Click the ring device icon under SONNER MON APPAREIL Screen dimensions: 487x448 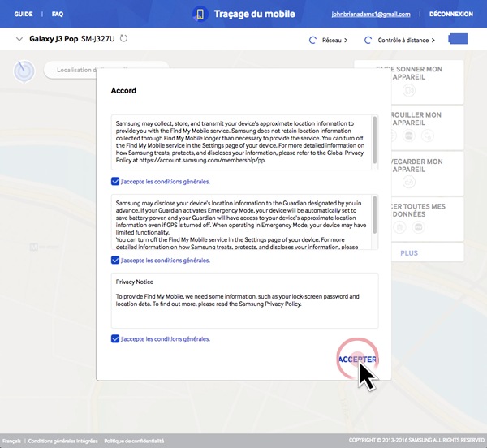tap(409, 90)
